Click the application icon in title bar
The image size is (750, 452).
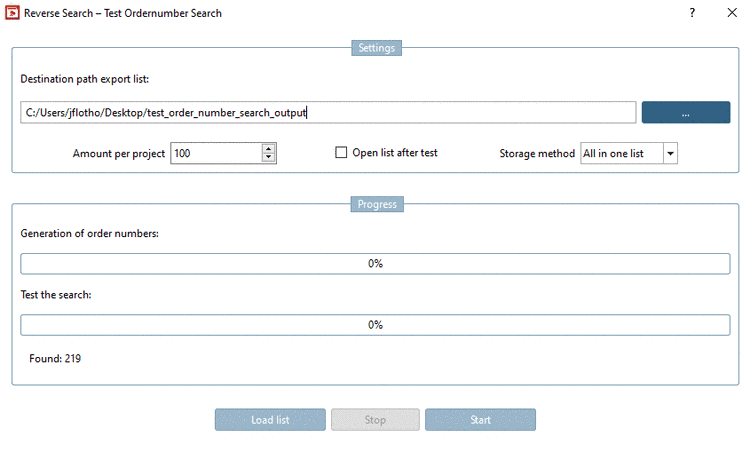pyautogui.click(x=14, y=13)
